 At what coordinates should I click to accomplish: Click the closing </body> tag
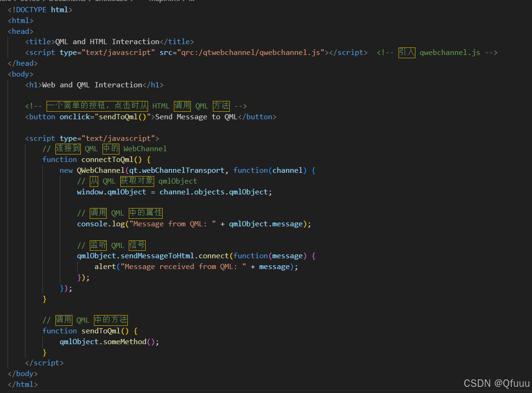(23, 374)
